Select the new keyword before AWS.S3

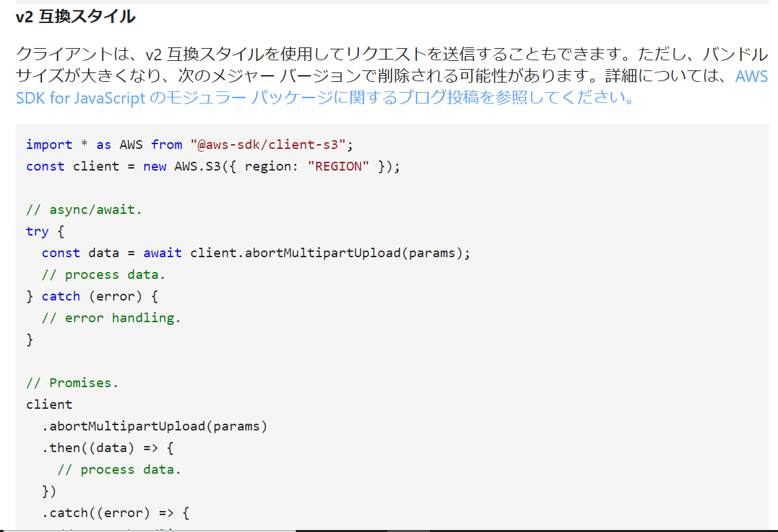pyautogui.click(x=155, y=166)
